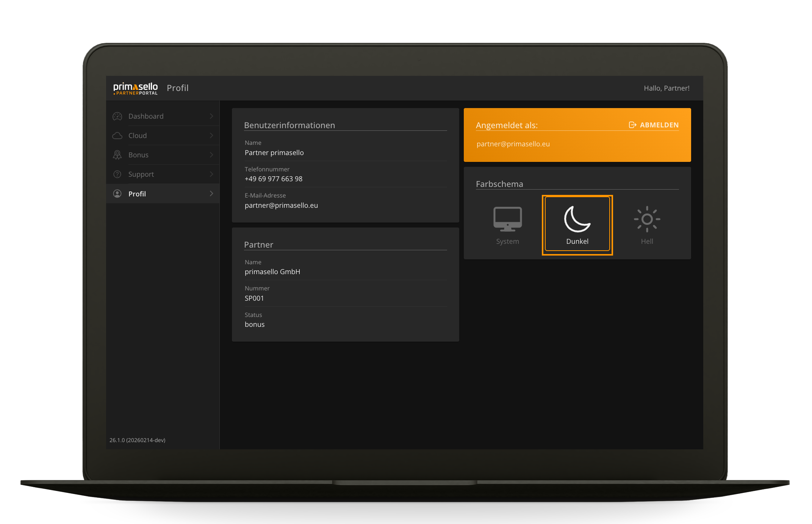Click the Profil user avatar icon
This screenshot has width=812, height=524.
[117, 194]
